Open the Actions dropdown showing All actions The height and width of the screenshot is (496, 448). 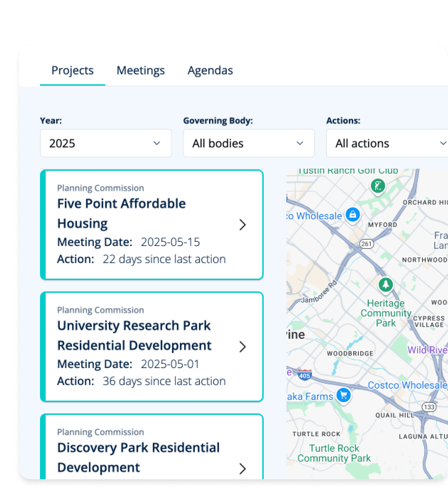387,143
